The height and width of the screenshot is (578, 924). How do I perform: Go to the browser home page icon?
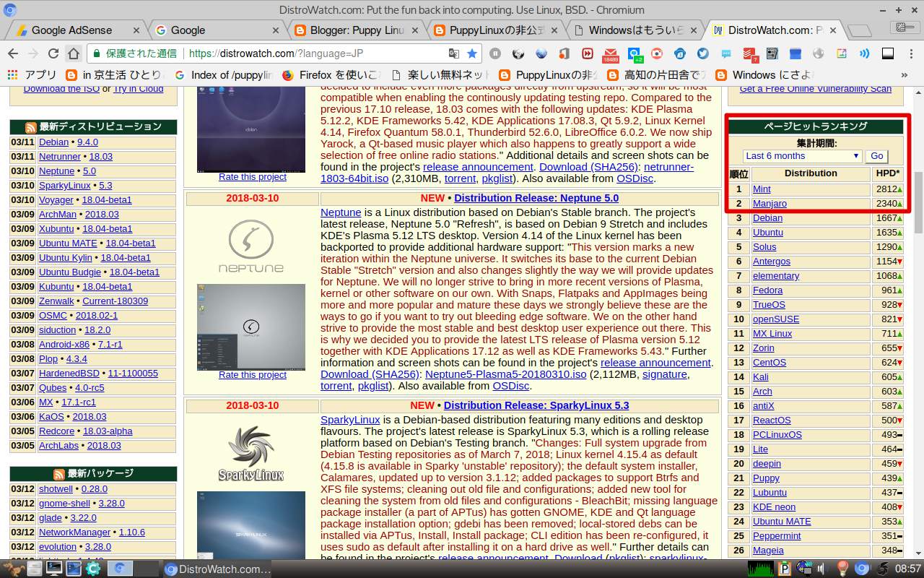click(74, 53)
